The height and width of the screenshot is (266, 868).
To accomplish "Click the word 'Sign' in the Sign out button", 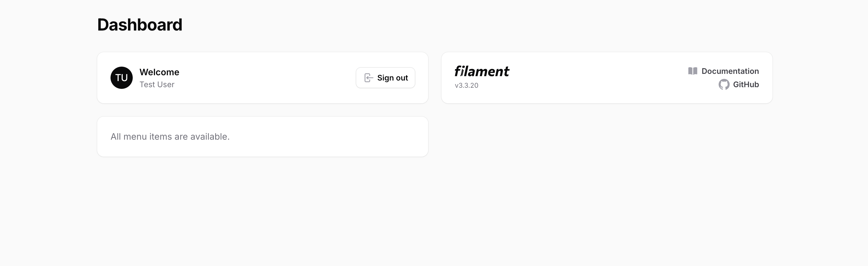I will [x=385, y=78].
